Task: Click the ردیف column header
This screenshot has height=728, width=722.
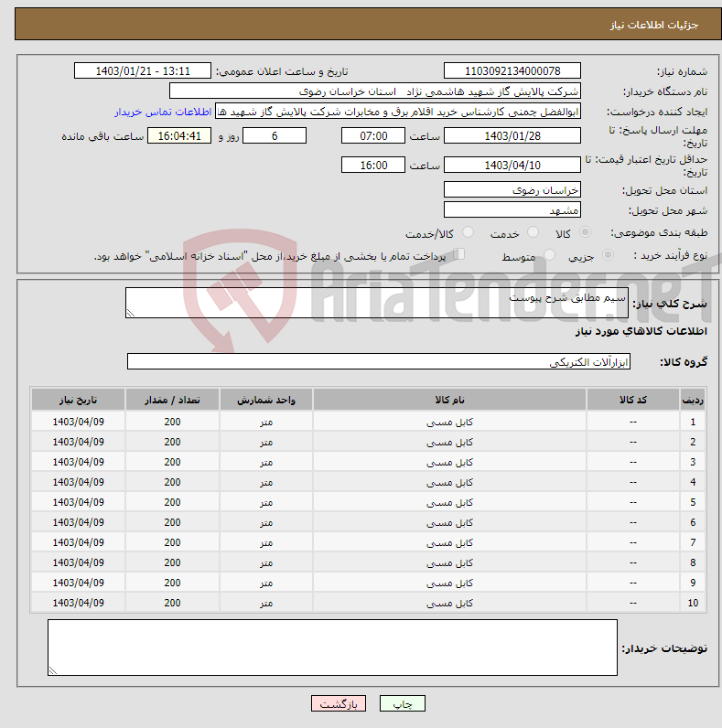Action: click(693, 400)
